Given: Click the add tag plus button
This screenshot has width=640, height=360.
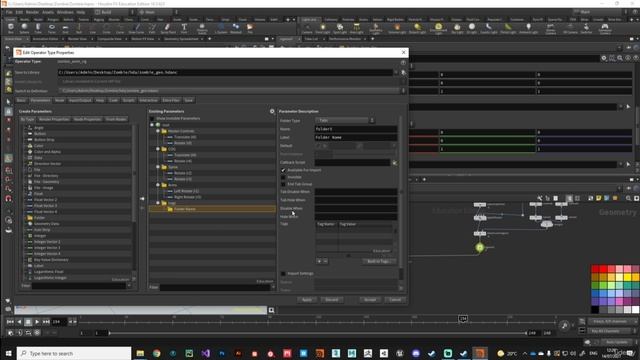Looking at the screenshot, I should [x=319, y=261].
